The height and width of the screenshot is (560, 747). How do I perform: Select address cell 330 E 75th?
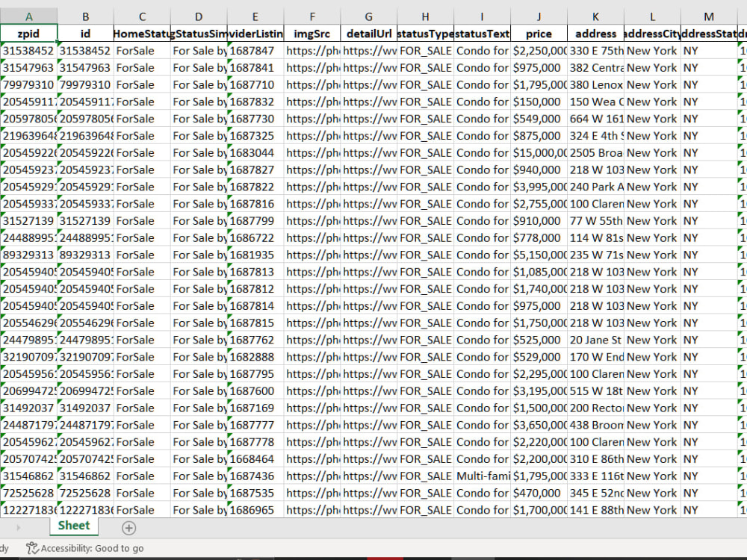[x=595, y=51]
